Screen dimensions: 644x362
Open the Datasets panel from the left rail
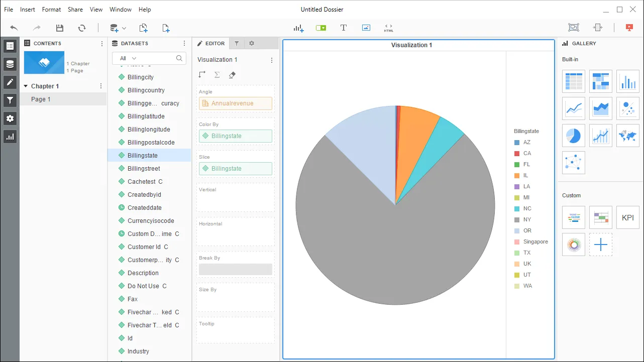tap(10, 64)
